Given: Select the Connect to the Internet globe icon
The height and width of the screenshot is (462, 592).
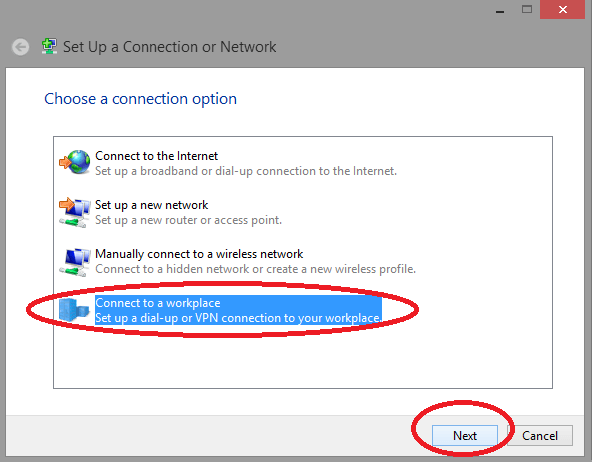Looking at the screenshot, I should [75, 162].
